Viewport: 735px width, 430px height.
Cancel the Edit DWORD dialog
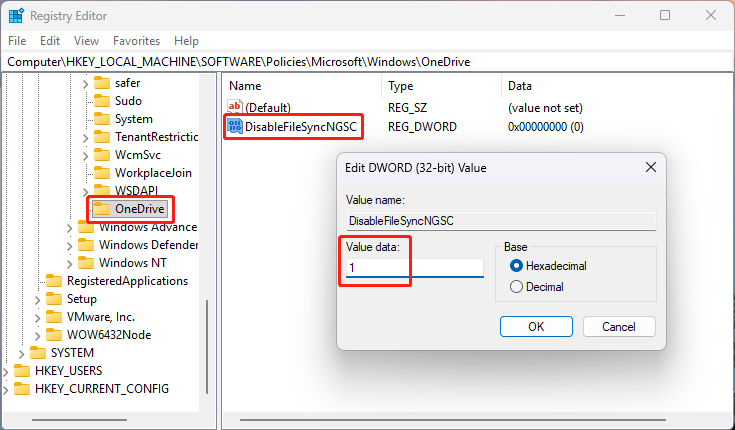[x=619, y=326]
